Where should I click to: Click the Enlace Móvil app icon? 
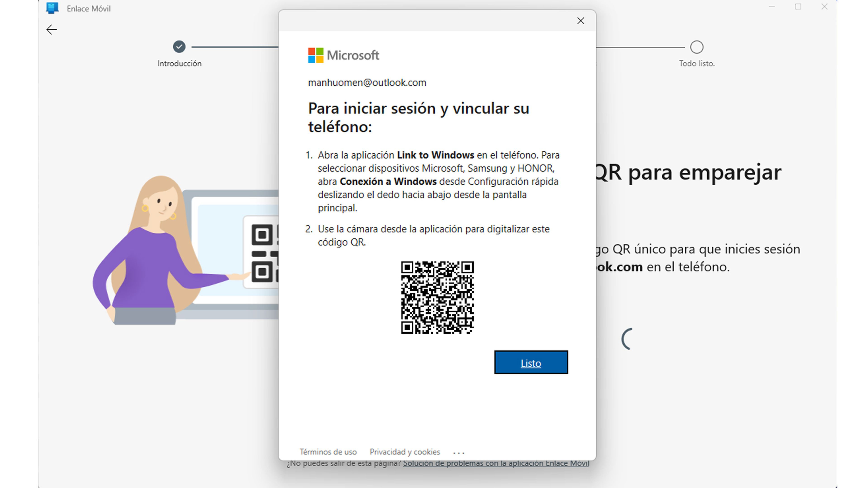click(x=52, y=8)
